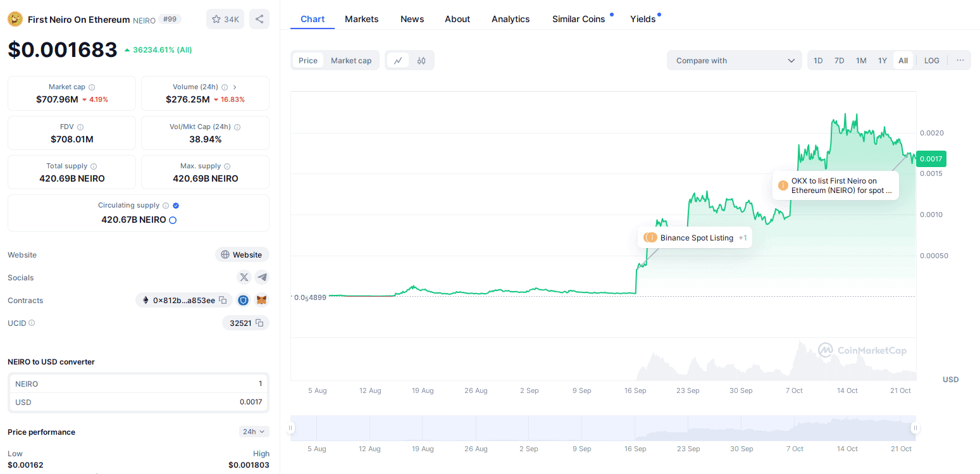This screenshot has width=980, height=474.
Task: Click the $707.96M market cap value
Action: click(57, 99)
